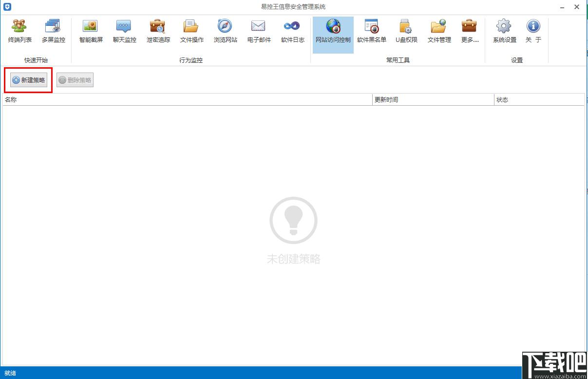
Task: Open 泄密追踪 leak tracking
Action: coord(158,32)
